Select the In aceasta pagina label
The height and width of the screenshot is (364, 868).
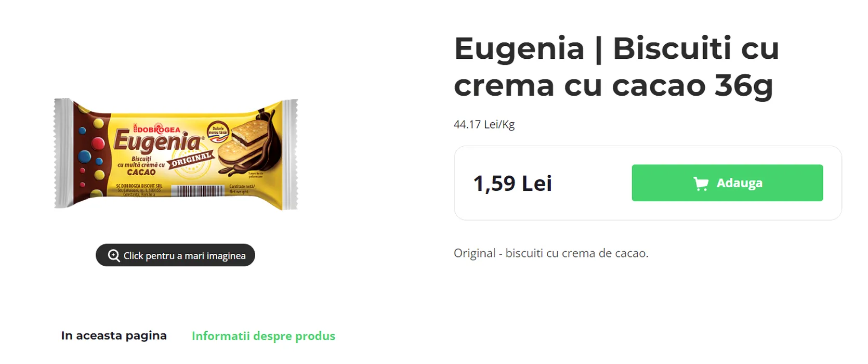[114, 336]
